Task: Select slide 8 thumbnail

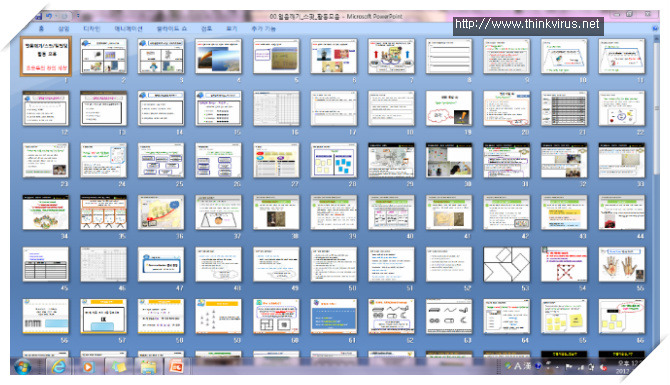Action: point(449,56)
